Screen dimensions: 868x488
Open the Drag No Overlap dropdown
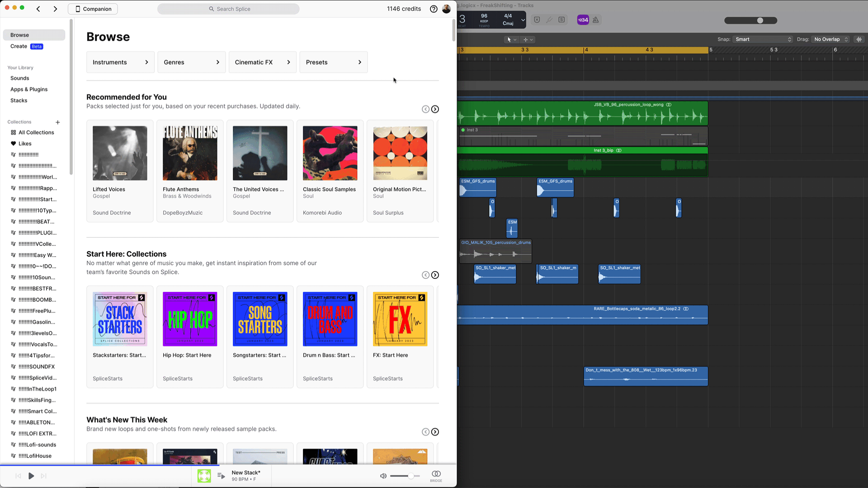coord(830,39)
